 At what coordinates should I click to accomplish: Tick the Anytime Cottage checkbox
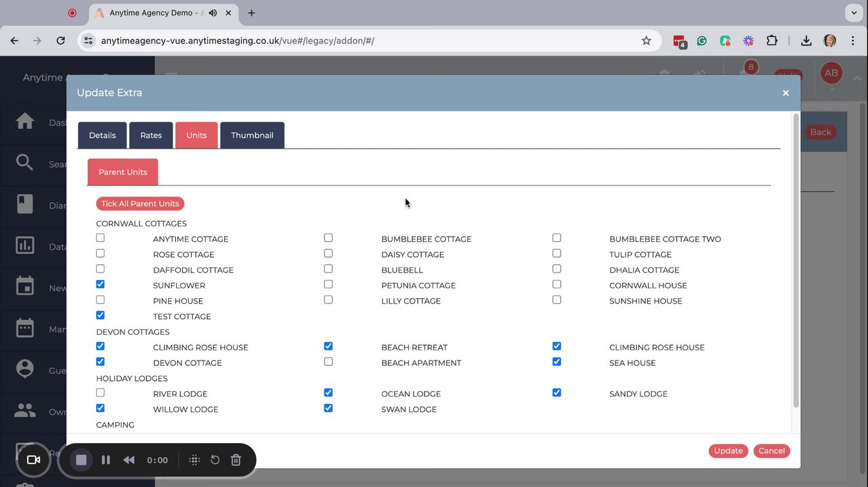(x=100, y=238)
